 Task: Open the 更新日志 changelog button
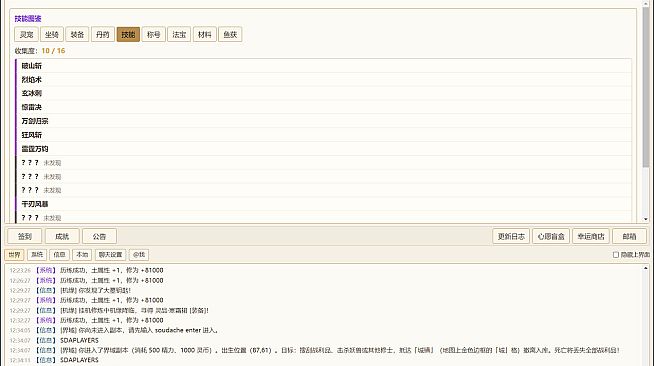click(511, 236)
